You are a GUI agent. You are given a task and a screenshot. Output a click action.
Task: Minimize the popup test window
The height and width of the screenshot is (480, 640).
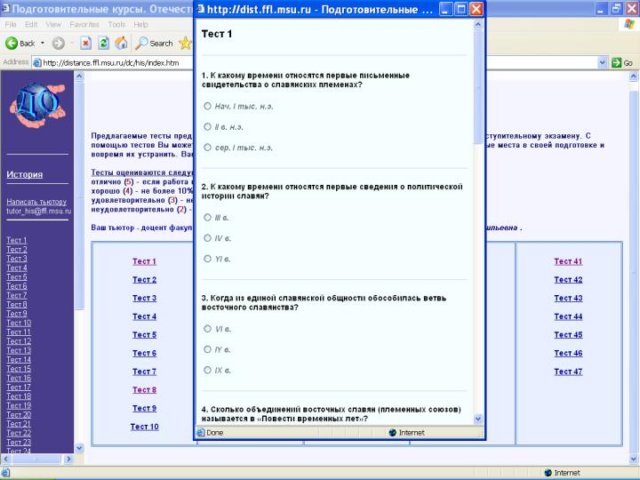445,9
